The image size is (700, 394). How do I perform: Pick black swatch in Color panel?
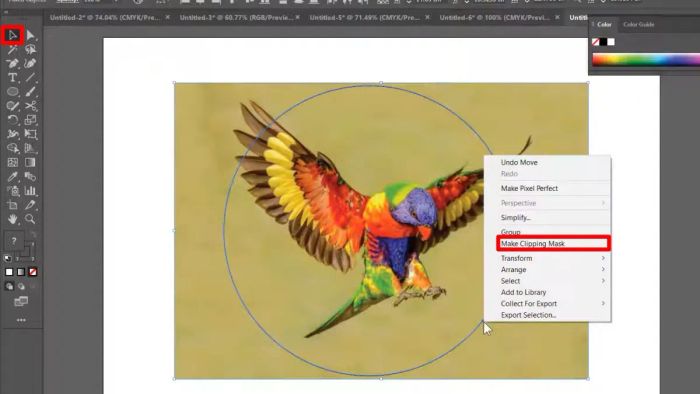604,42
